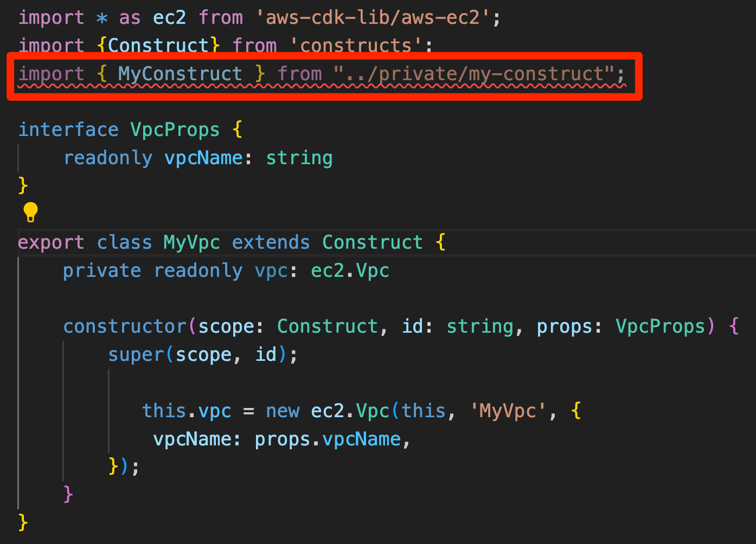Image resolution: width=756 pixels, height=544 pixels.
Task: Click the ec2 alias in first import
Action: (170, 17)
